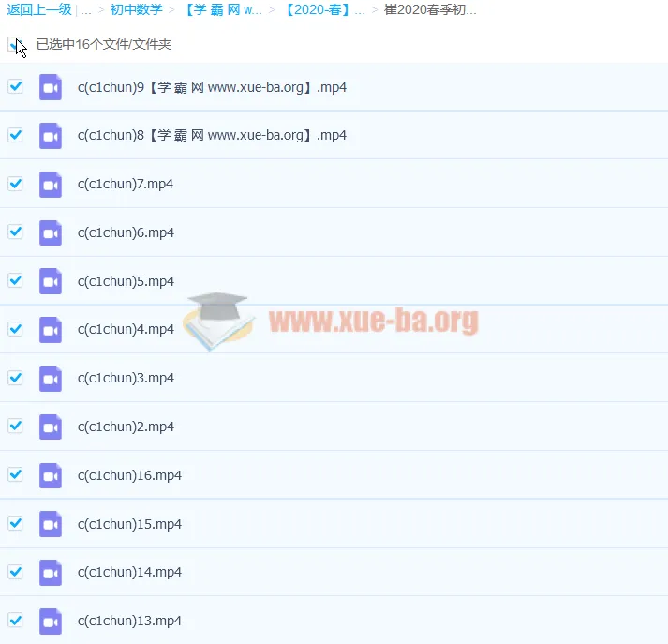668x644 pixels.
Task: Click video icon for c(c1chun)7.mp4
Action: (50, 184)
